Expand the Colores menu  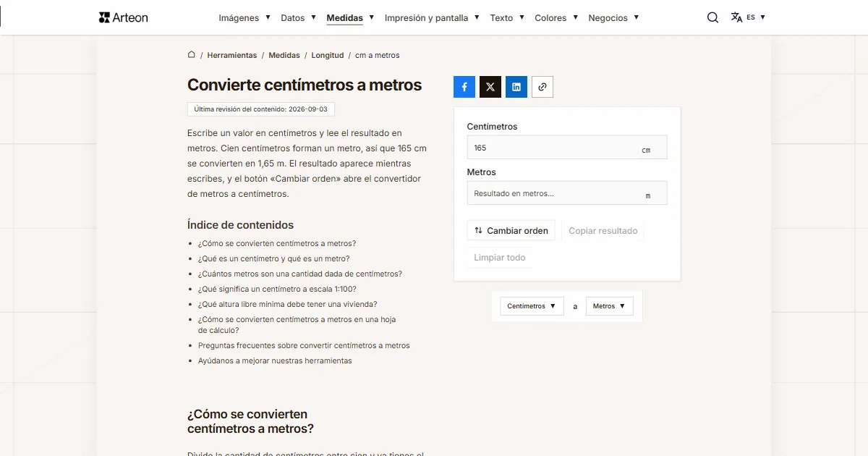556,17
